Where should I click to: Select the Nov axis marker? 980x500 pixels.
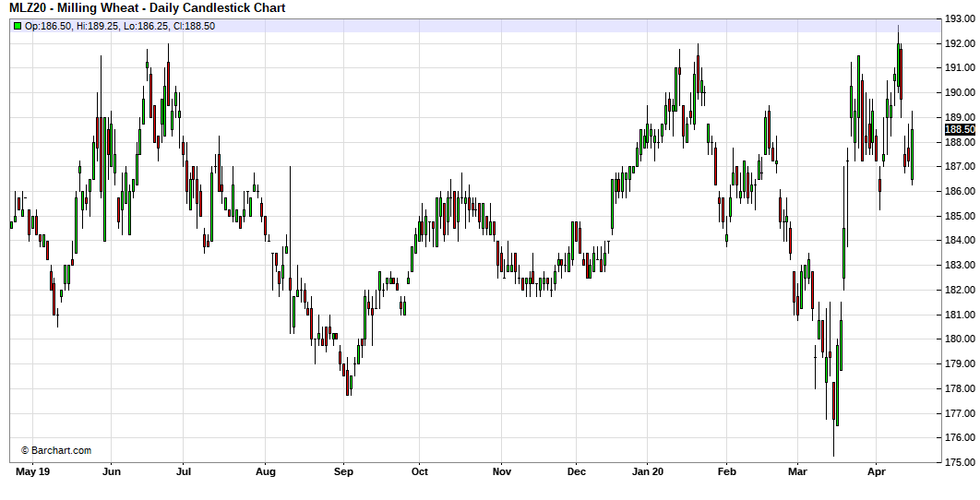pyautogui.click(x=501, y=471)
